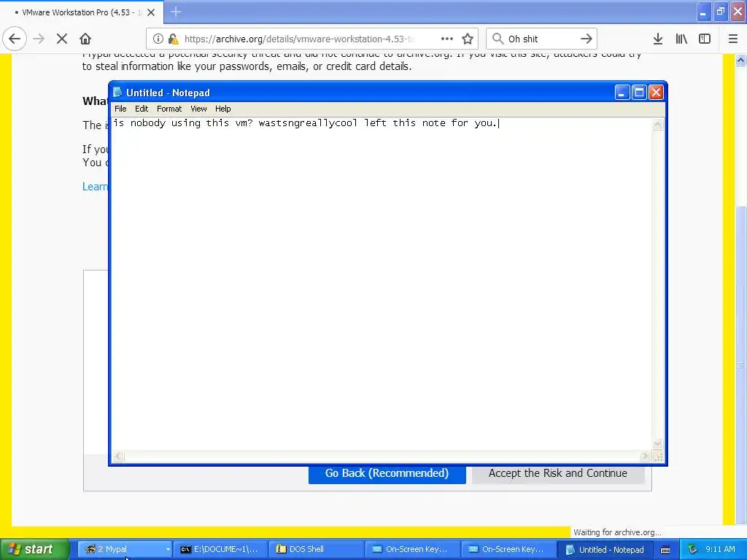
Task: Click Notepad's vertical scrollbar up arrow
Action: pyautogui.click(x=658, y=125)
